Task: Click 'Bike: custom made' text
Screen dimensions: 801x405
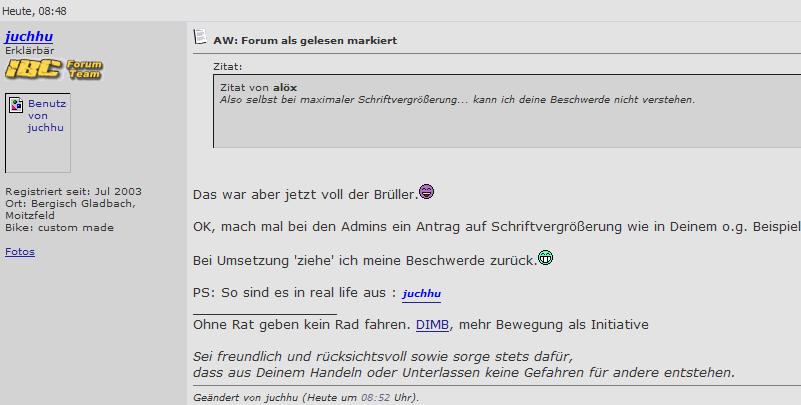Action: pos(59,227)
